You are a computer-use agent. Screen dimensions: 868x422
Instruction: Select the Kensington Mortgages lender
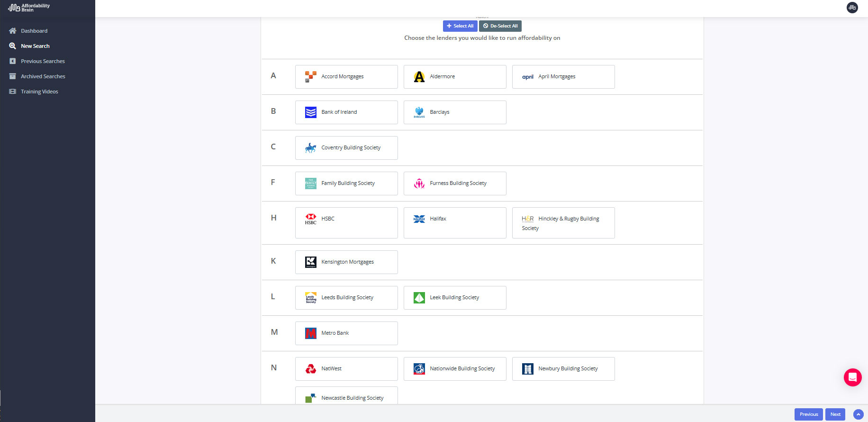point(346,262)
